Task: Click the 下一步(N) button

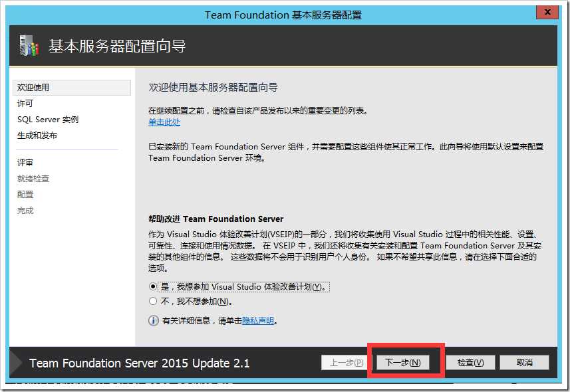Action: click(x=403, y=362)
